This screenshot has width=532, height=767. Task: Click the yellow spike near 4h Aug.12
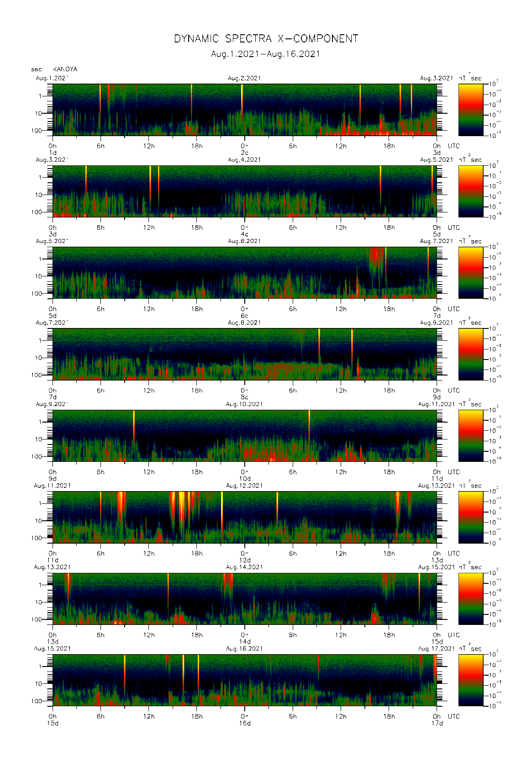click(x=277, y=507)
